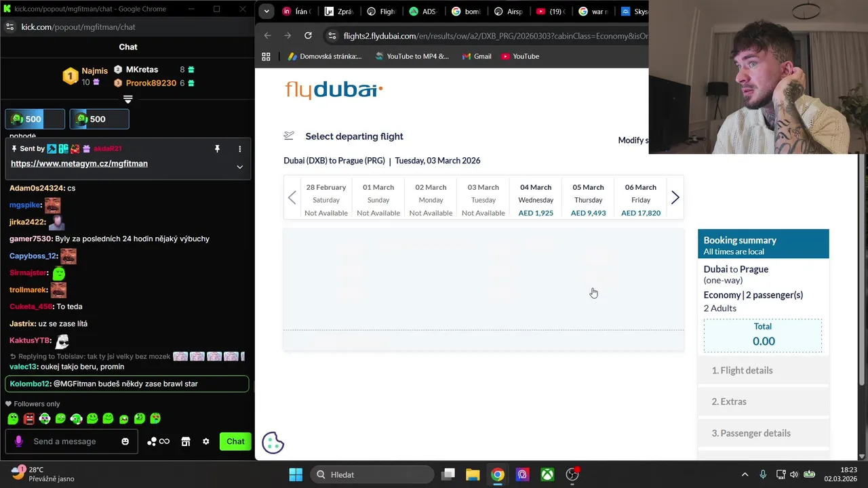The width and height of the screenshot is (868, 488).
Task: Insert the red angry face emote
Action: pos(29,419)
